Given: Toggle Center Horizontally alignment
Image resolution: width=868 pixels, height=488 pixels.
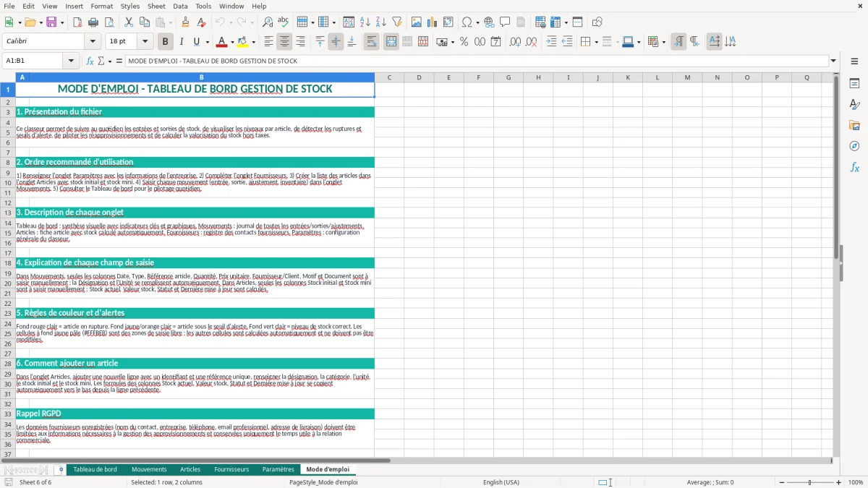Looking at the screenshot, I should 285,42.
